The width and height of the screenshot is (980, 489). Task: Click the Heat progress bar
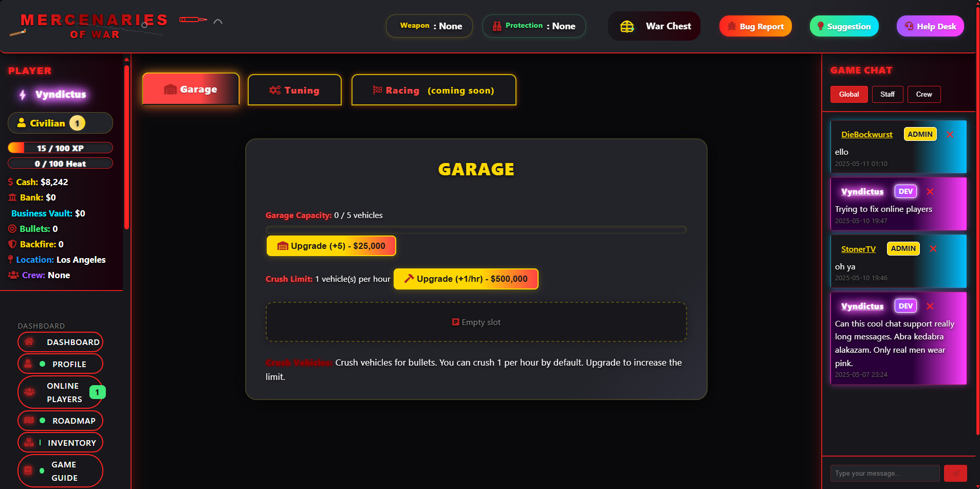[x=60, y=163]
